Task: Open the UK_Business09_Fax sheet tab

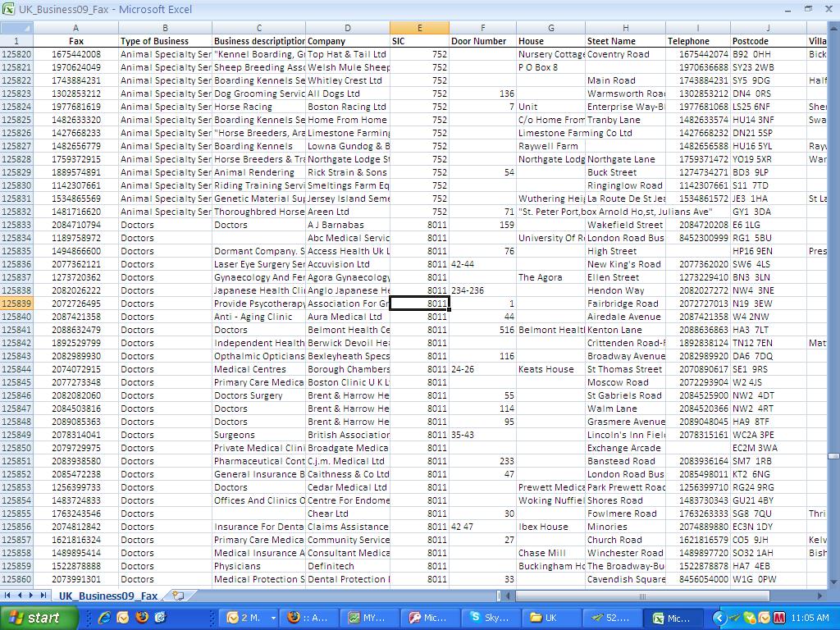Action: click(107, 596)
